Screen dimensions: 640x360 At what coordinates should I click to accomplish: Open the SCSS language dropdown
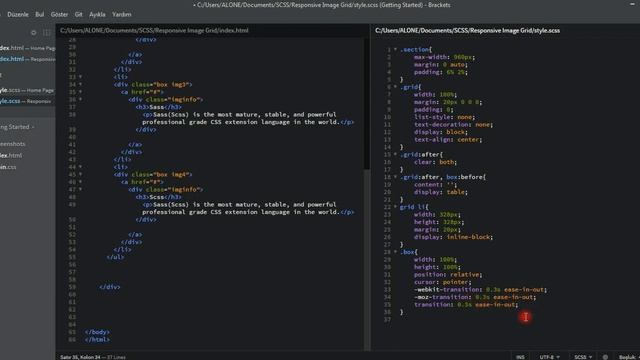pos(583,357)
